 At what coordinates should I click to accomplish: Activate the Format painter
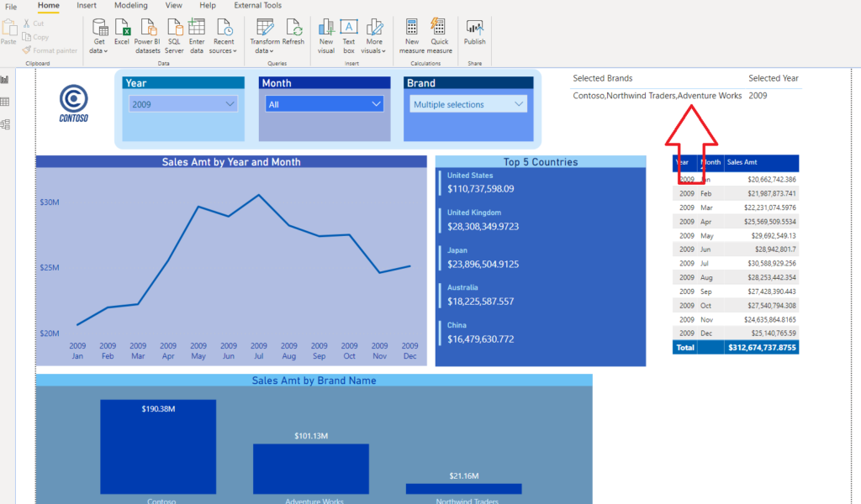(50, 50)
